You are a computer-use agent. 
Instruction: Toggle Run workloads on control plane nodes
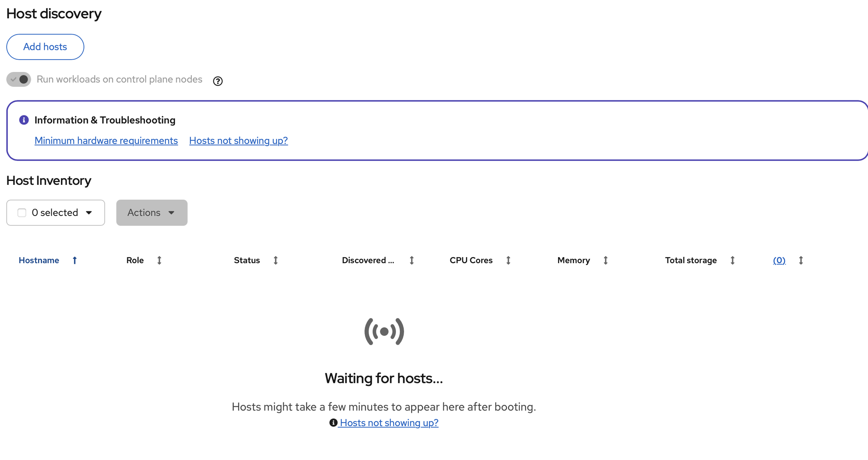click(x=19, y=79)
